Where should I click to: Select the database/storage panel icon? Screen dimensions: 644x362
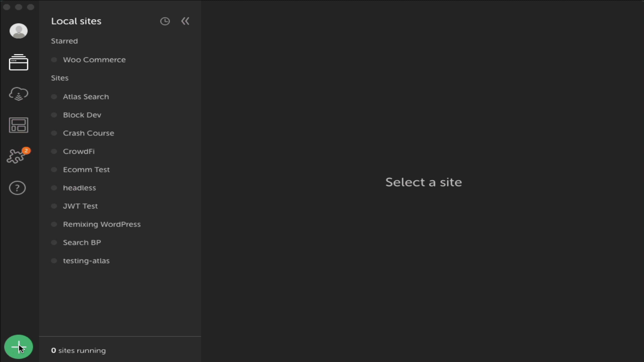(x=18, y=125)
